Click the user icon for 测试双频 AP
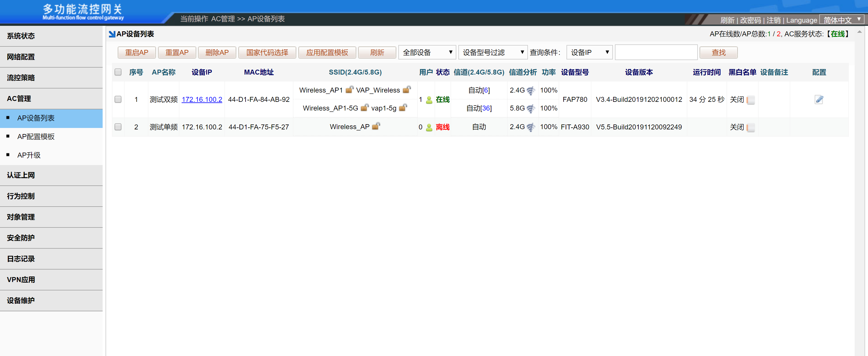Viewport: 868px width, 356px height. click(429, 100)
